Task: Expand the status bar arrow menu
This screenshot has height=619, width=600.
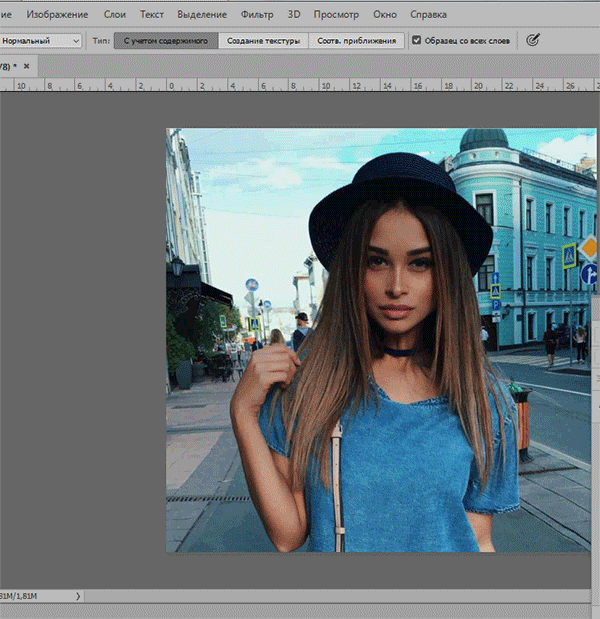Action: pos(78,596)
